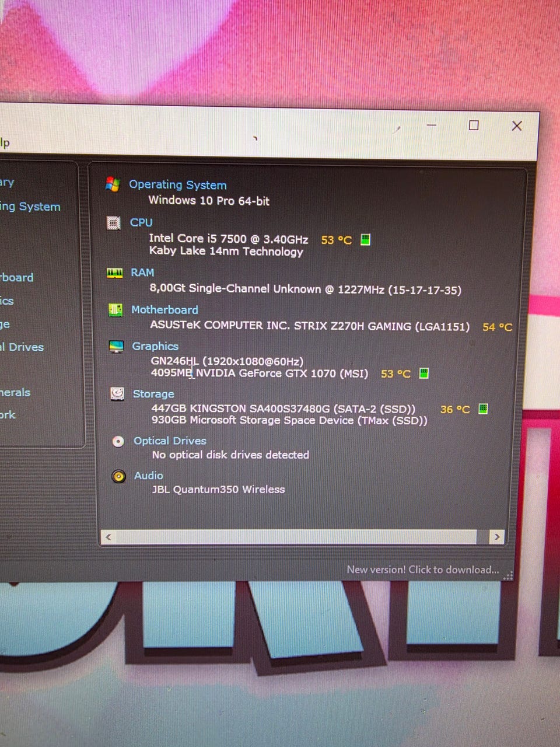Select Summary in the sidebar
The height and width of the screenshot is (747, 560).
point(7,183)
